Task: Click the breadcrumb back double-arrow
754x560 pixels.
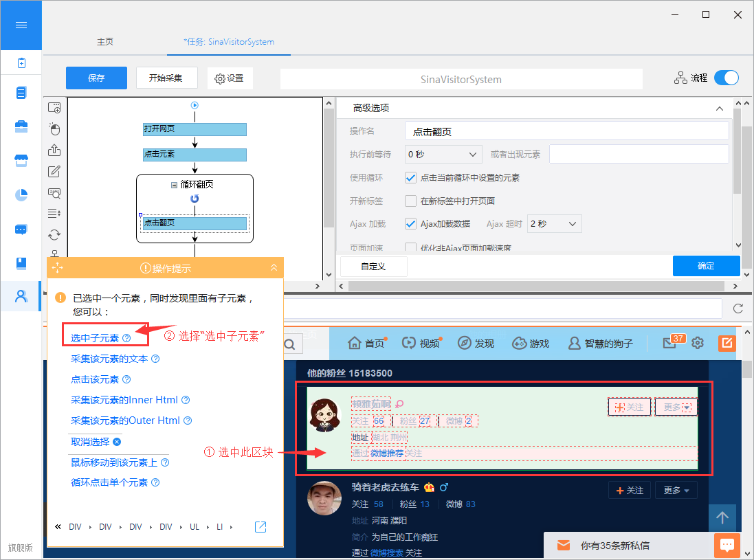Action: [58, 527]
